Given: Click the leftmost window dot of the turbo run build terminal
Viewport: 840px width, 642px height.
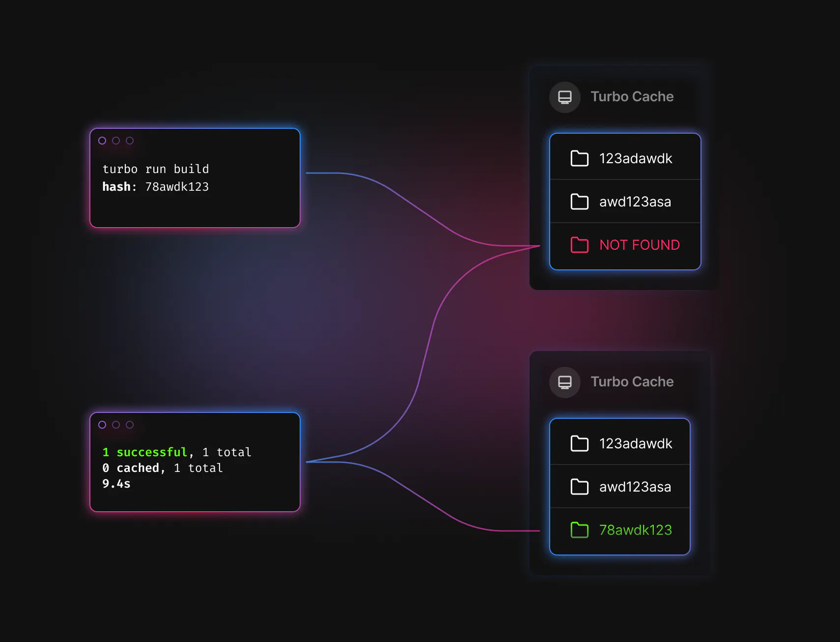Looking at the screenshot, I should click(x=102, y=141).
